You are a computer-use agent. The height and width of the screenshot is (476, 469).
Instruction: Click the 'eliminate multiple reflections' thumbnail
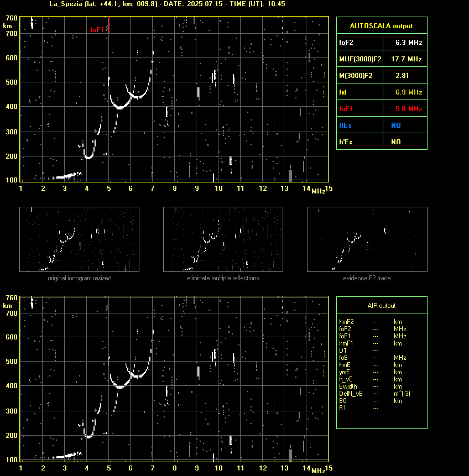[223, 239]
